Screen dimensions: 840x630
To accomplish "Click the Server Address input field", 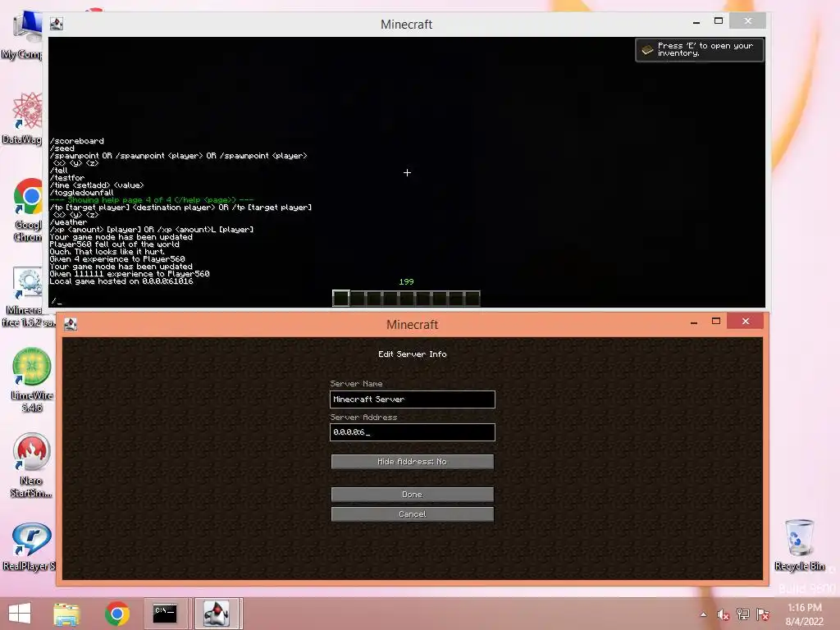I will click(x=412, y=432).
